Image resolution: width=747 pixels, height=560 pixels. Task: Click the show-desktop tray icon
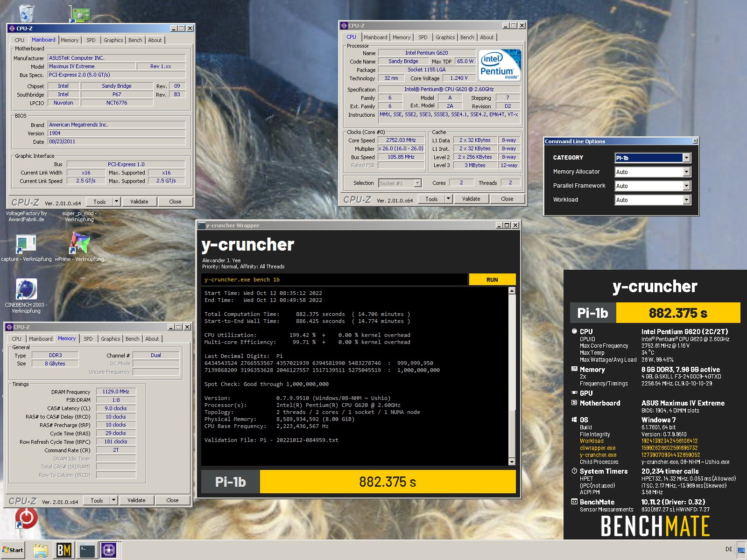point(741,550)
